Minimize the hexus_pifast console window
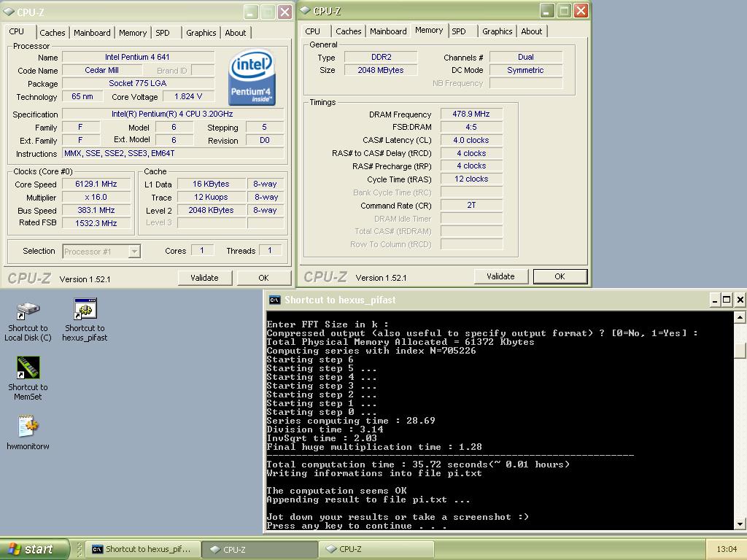The height and width of the screenshot is (560, 747). pyautogui.click(x=714, y=300)
